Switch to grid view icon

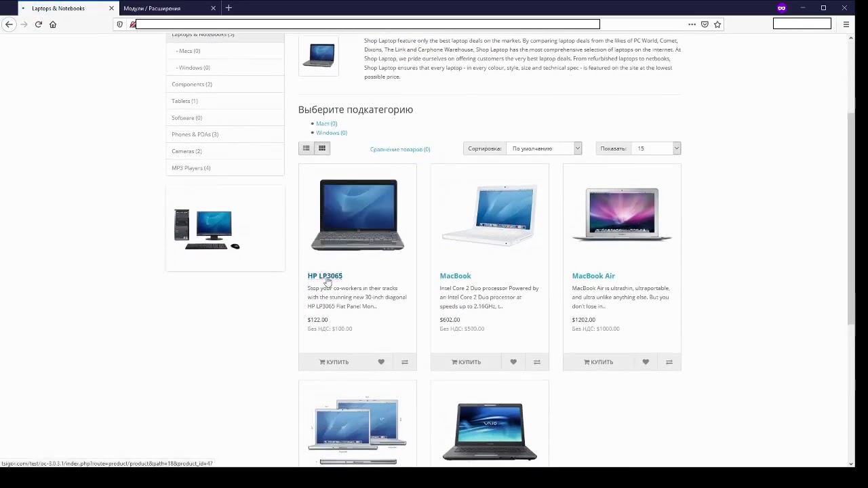coord(322,148)
